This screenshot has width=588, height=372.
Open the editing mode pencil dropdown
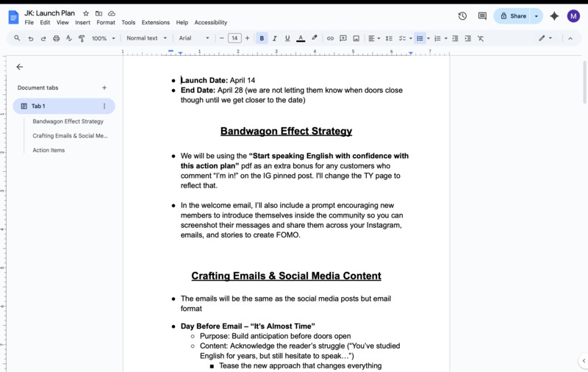click(x=545, y=38)
